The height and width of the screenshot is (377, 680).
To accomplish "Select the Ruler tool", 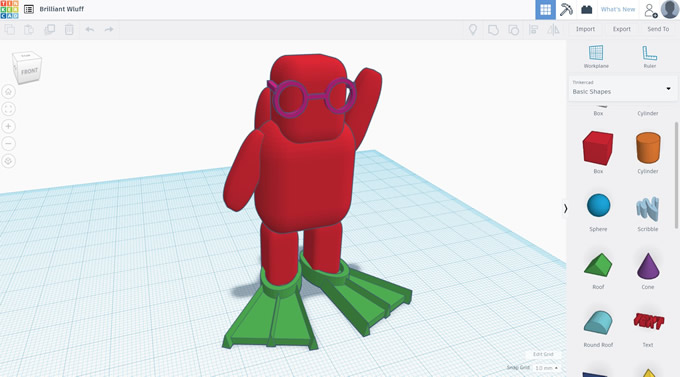I will coord(649,57).
